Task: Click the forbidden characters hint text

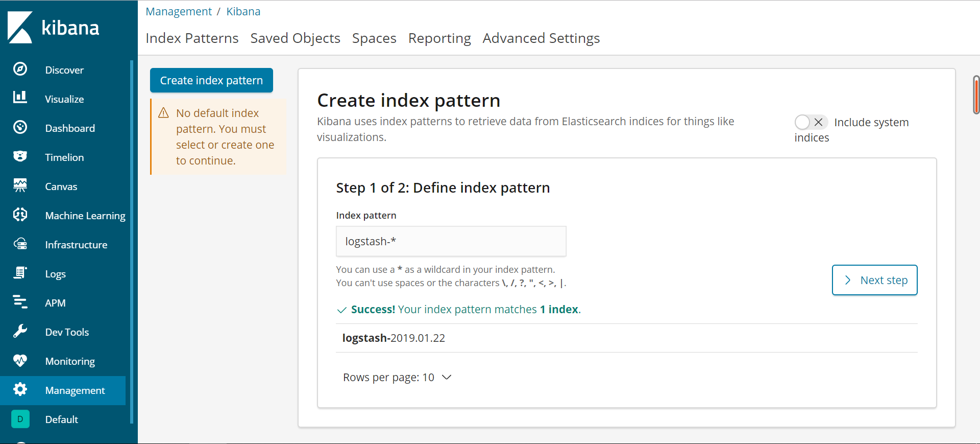Action: point(451,283)
